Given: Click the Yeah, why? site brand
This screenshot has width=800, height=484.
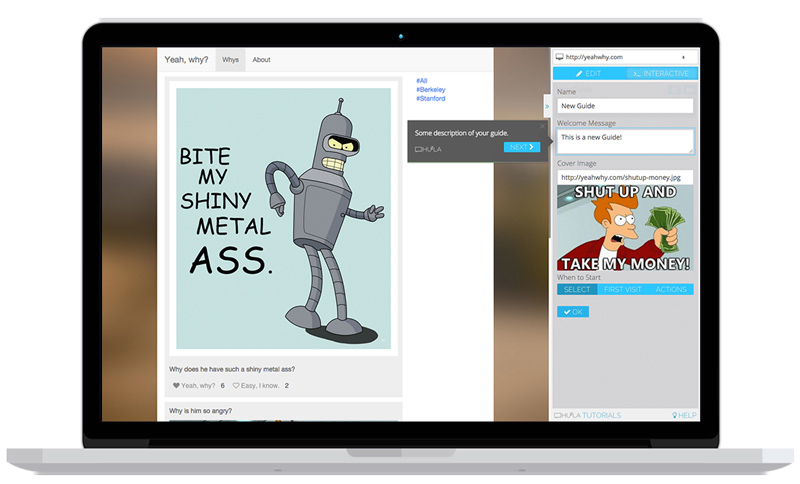Looking at the screenshot, I should coord(186,60).
